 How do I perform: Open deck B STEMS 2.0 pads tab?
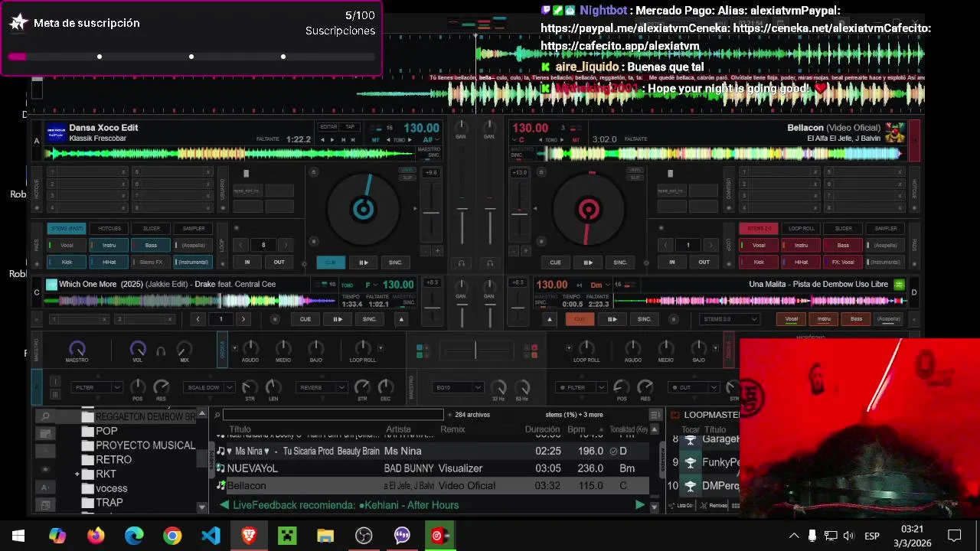click(x=759, y=228)
